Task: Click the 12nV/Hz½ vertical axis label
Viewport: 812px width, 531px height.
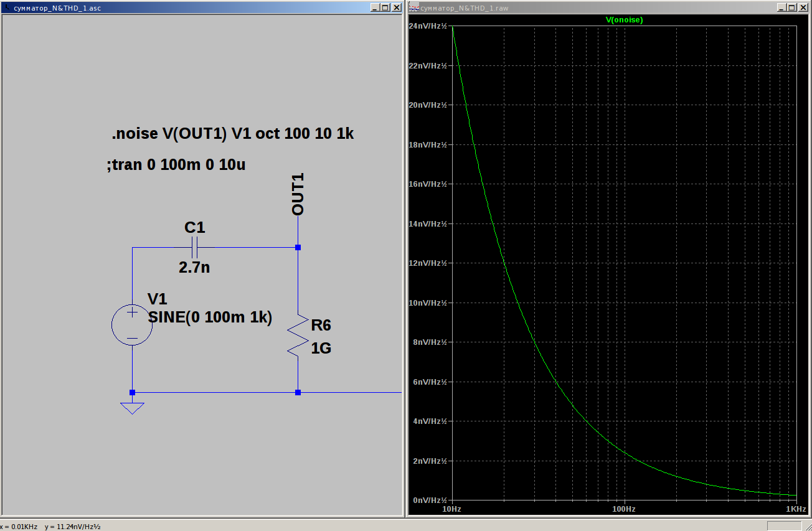Action: 428,263
